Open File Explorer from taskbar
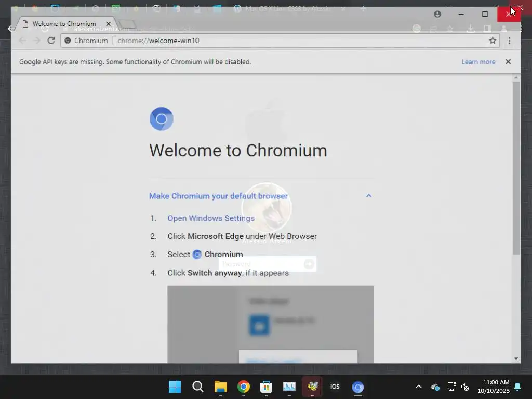The width and height of the screenshot is (532, 399). [x=220, y=387]
